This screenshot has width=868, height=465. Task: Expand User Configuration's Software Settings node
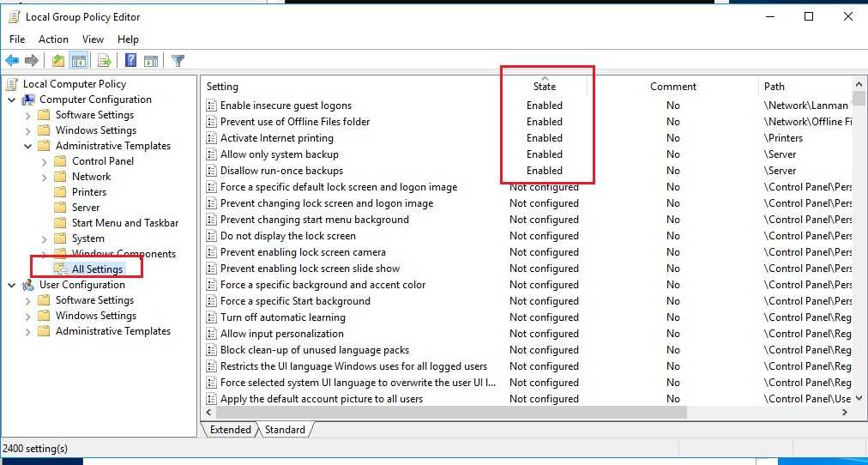(x=27, y=300)
